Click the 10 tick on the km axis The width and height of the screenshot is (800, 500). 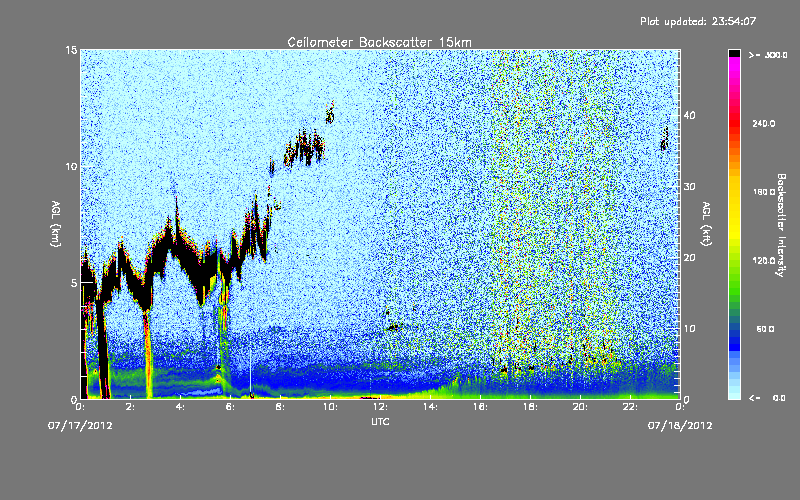tap(71, 167)
